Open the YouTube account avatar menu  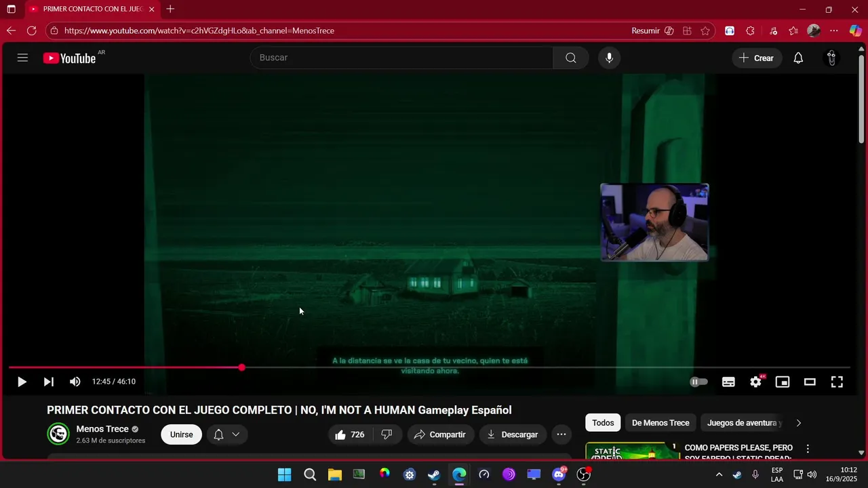click(x=831, y=58)
